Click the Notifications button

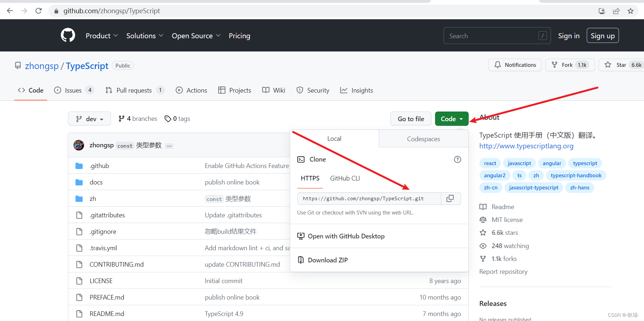click(x=515, y=65)
